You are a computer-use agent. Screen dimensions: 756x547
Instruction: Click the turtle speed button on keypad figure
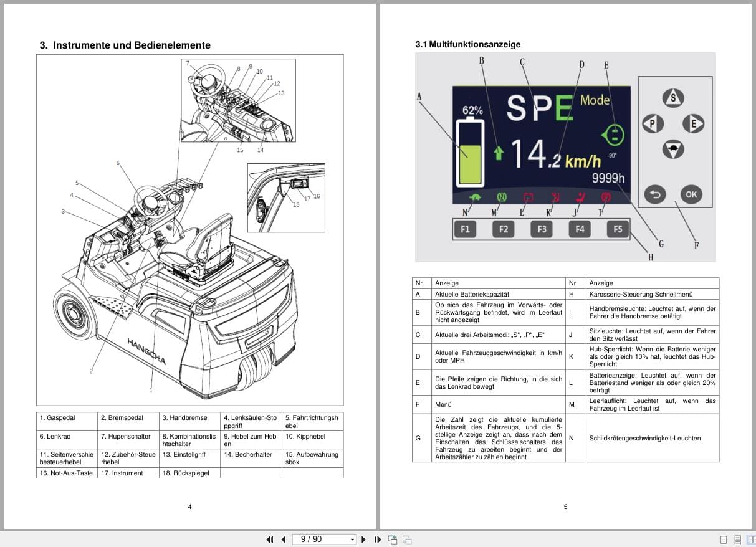[673, 150]
